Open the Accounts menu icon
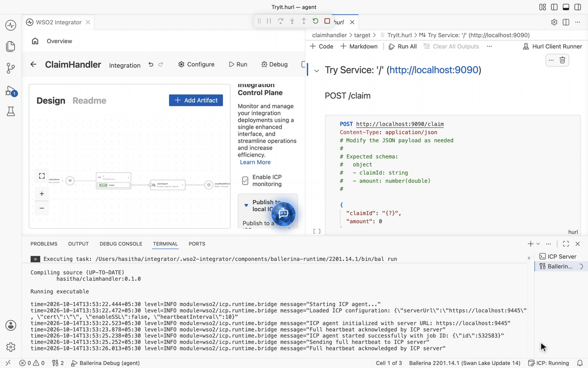Screen dimensions: 588x368 pos(11,325)
